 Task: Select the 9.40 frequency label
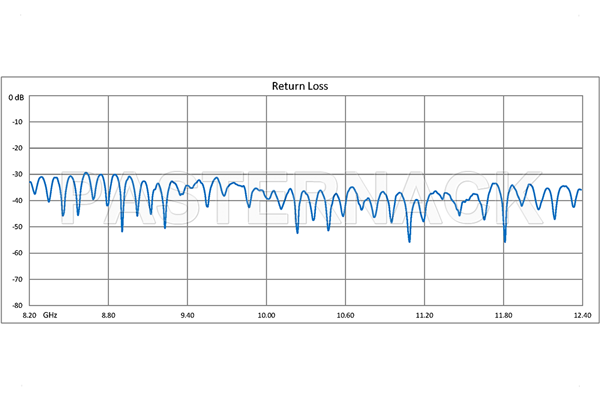click(x=187, y=315)
